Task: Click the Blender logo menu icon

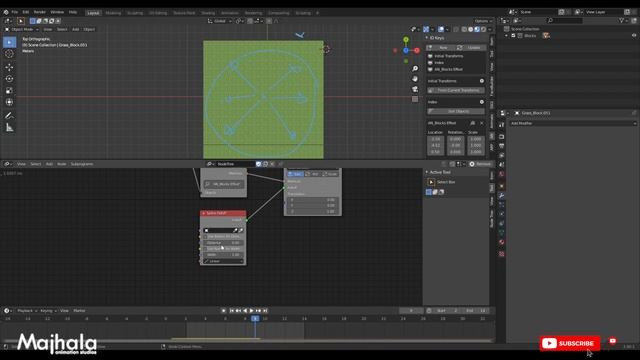Action: (x=6, y=12)
